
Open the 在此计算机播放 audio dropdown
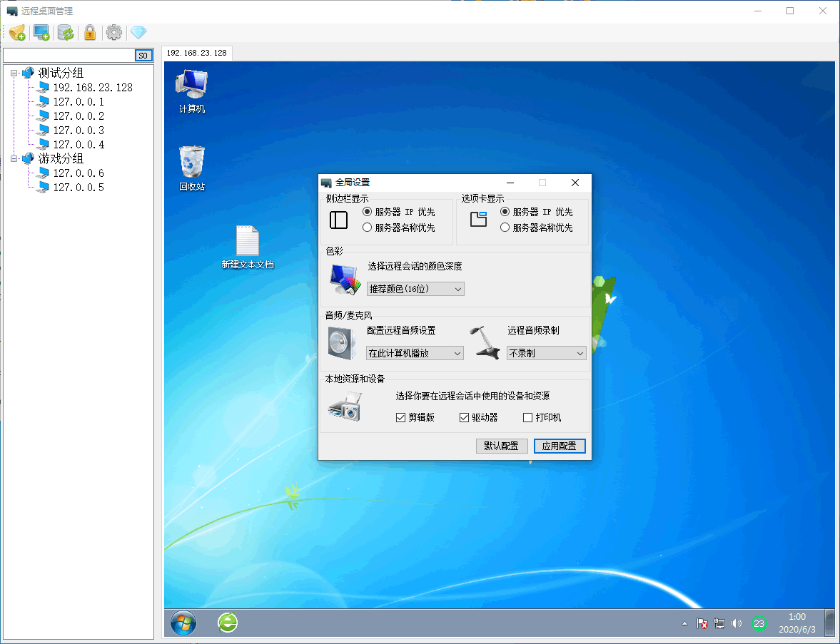(415, 353)
